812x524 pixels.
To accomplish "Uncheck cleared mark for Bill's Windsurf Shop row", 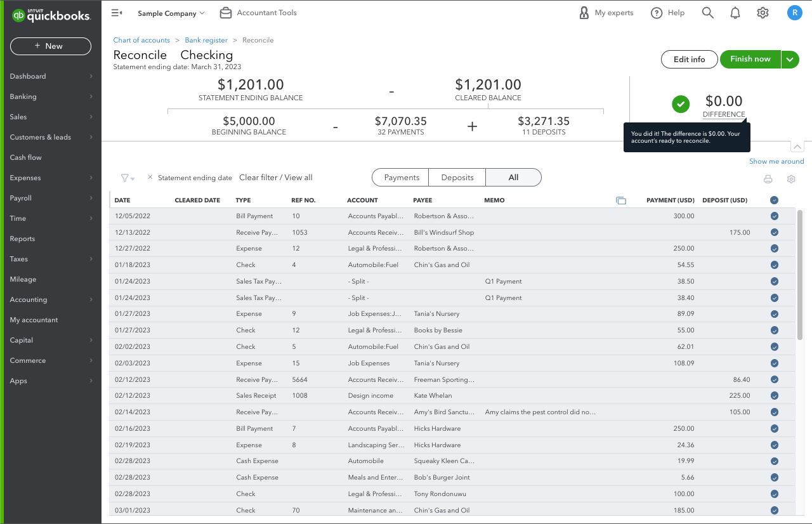I will 774,233.
